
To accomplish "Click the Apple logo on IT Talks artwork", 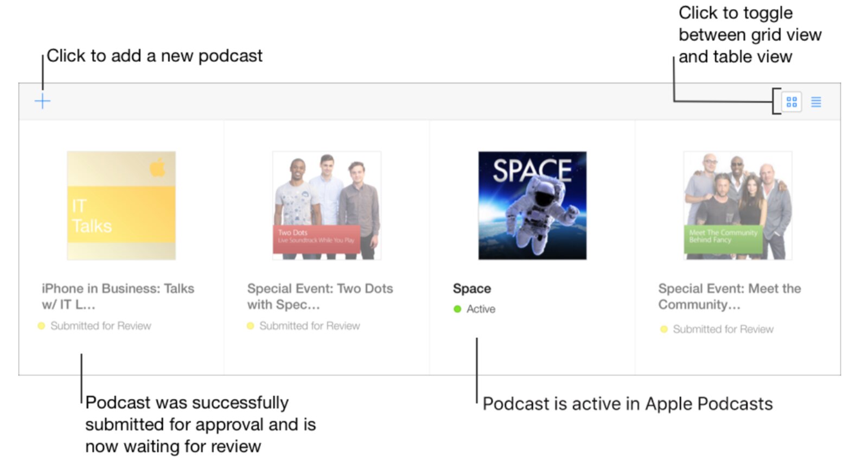I will click(158, 168).
